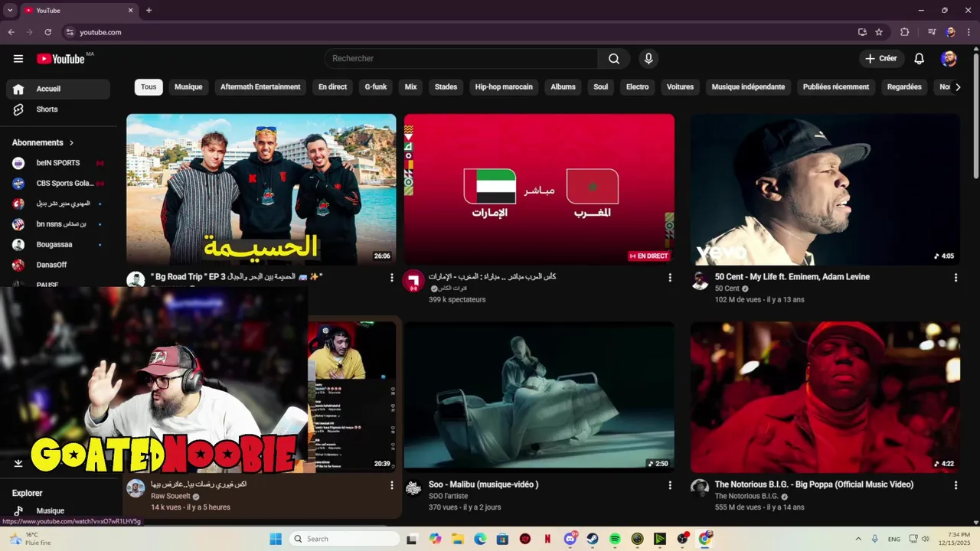Viewport: 980px width, 551px height.
Task: Select Publiées récemment filter chip
Action: 836,87
